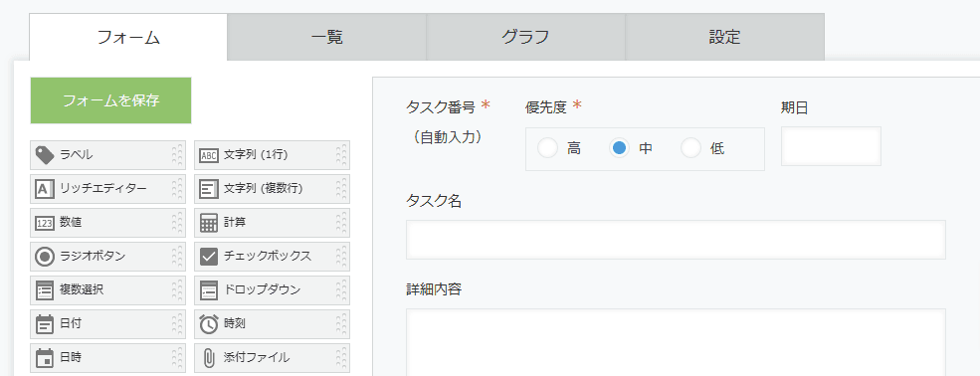Select the calculator field icon
Viewport: 980px width, 376px height.
tap(209, 223)
